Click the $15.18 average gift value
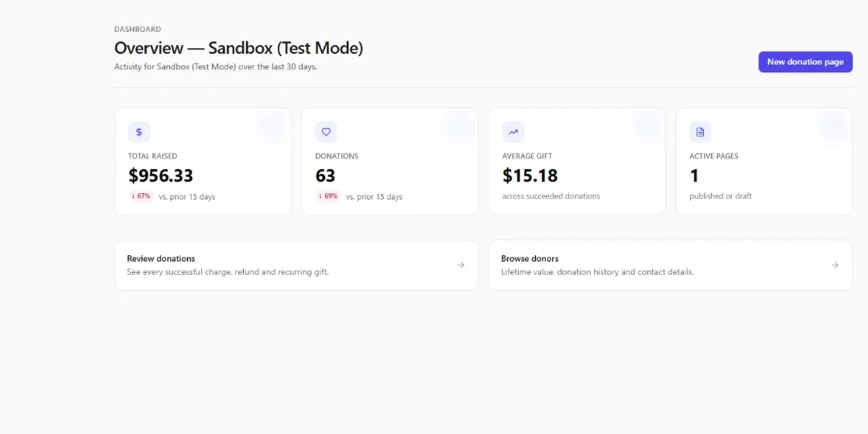Viewport: 868px width, 434px height. pyautogui.click(x=530, y=175)
